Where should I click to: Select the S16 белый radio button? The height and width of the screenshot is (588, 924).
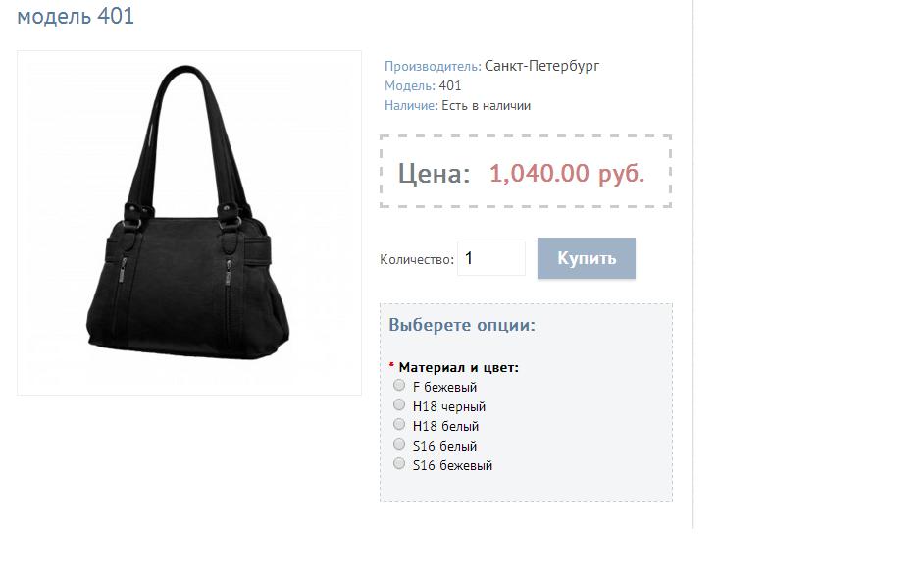pyautogui.click(x=399, y=444)
